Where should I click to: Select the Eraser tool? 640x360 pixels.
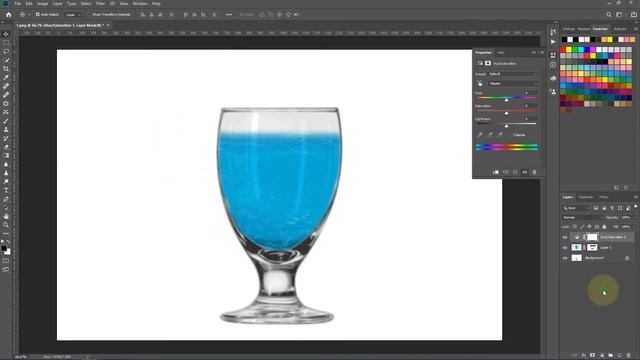[6, 147]
